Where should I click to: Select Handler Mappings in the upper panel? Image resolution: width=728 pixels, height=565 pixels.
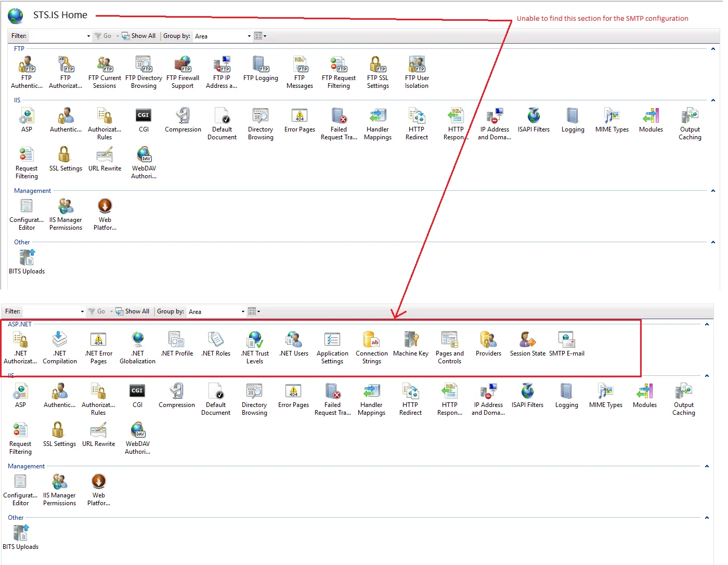[x=378, y=115]
